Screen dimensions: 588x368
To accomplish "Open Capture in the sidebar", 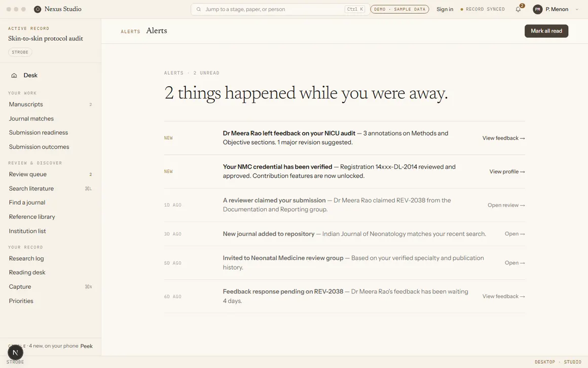I will [x=51, y=286].
